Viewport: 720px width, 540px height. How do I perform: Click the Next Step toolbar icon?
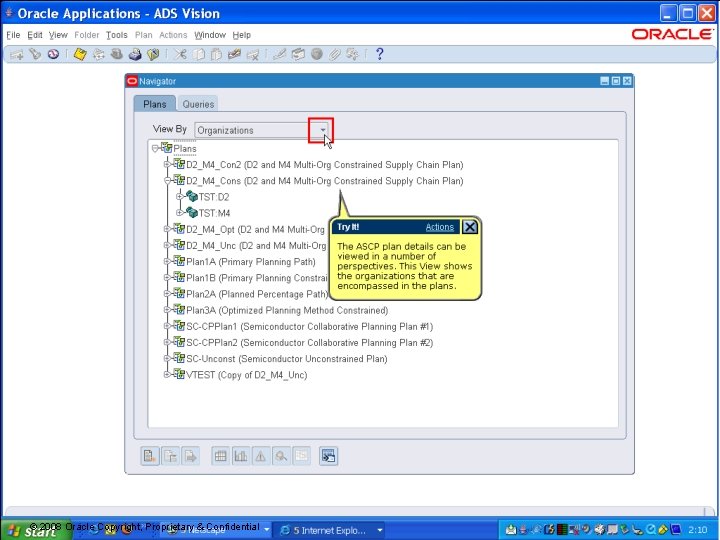coord(98,55)
